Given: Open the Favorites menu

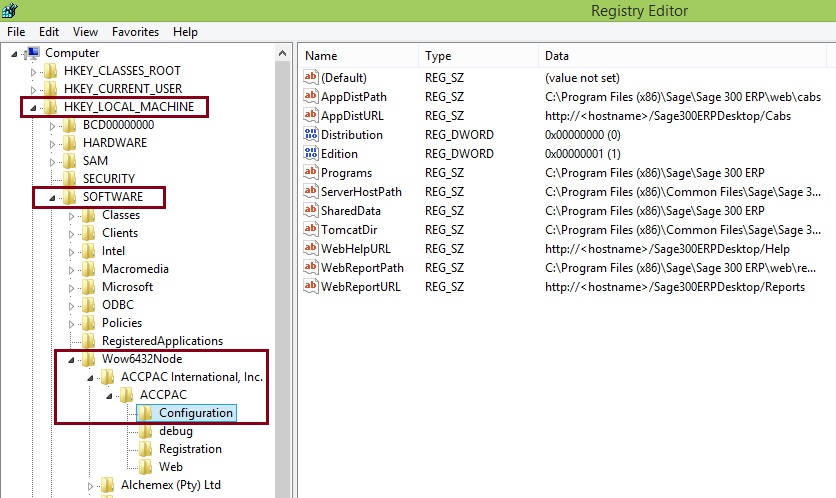Looking at the screenshot, I should pyautogui.click(x=135, y=32).
